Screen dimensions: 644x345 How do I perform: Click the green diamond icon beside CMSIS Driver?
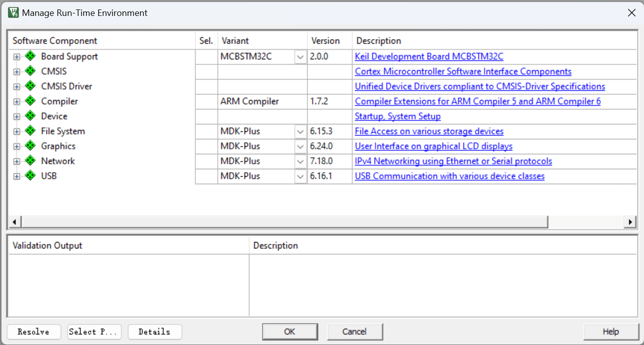pos(31,86)
